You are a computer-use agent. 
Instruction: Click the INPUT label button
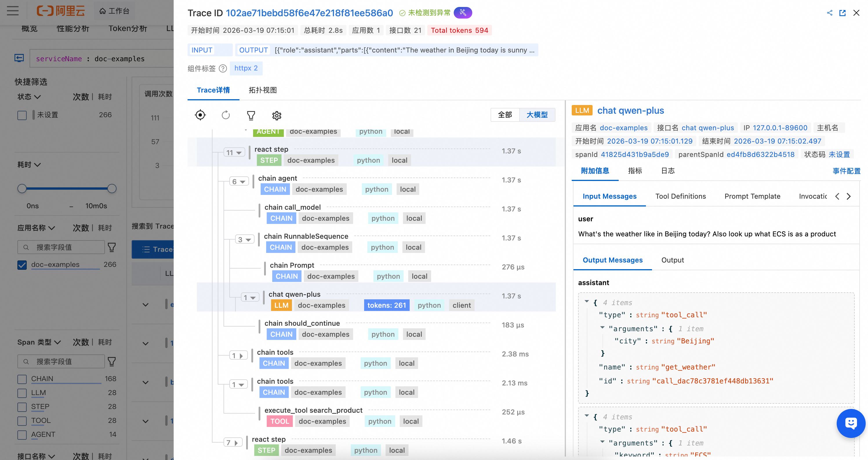tap(202, 50)
